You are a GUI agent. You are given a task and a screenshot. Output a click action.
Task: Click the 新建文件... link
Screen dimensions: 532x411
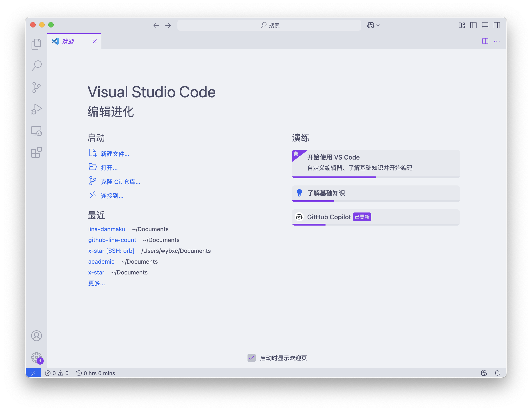pos(115,154)
